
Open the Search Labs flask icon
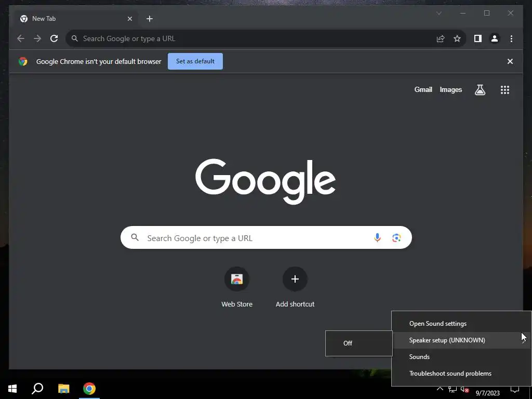480,90
